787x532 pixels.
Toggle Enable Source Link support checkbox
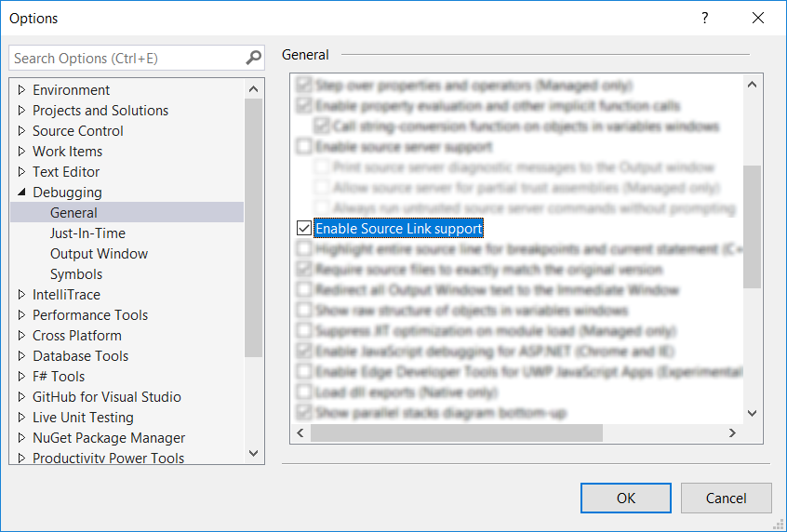coord(303,229)
